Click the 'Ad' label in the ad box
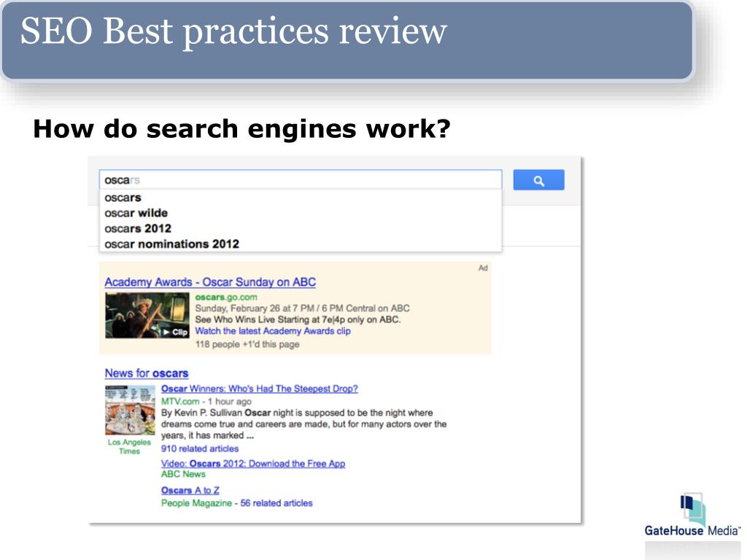This screenshot has height=560, width=747. [x=483, y=268]
